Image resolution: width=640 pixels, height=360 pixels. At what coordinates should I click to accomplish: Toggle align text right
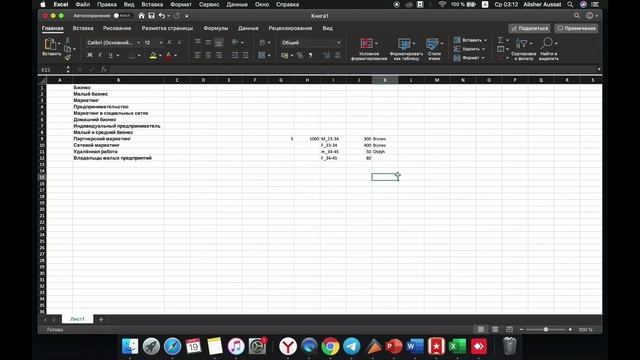(x=219, y=55)
